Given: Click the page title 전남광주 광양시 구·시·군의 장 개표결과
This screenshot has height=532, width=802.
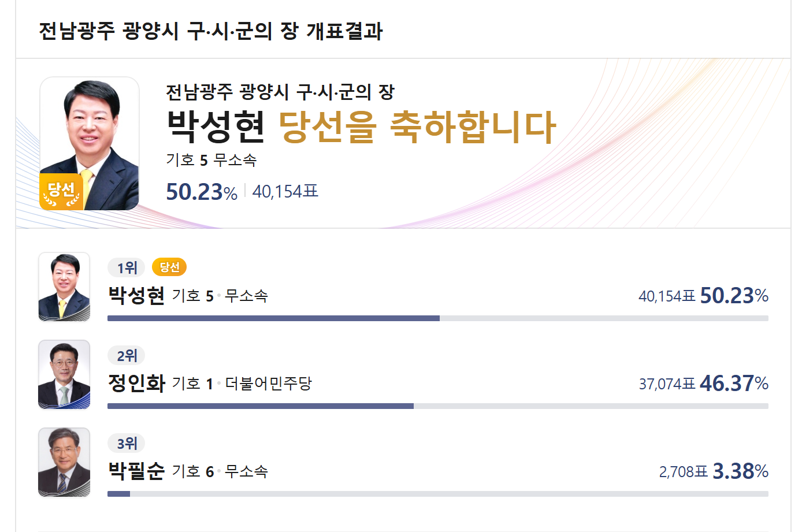Looking at the screenshot, I should [210, 31].
